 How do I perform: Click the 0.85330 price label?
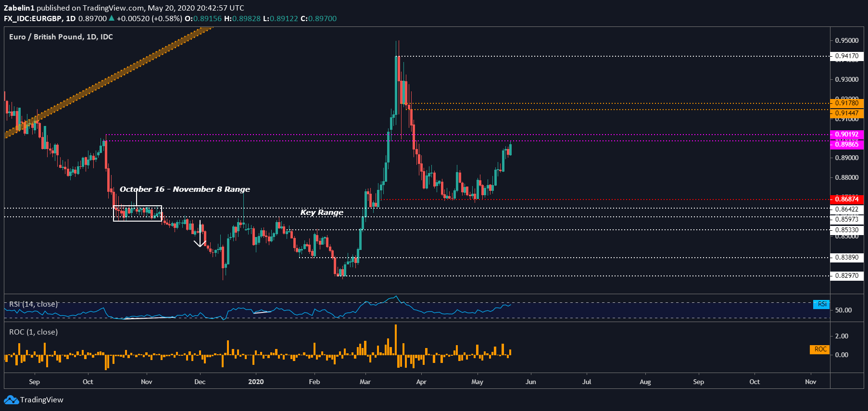(847, 230)
